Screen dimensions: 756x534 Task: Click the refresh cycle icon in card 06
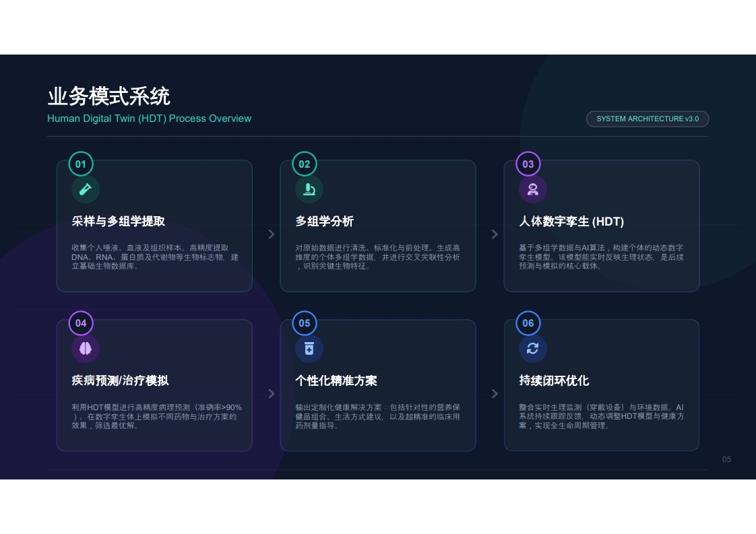[533, 348]
